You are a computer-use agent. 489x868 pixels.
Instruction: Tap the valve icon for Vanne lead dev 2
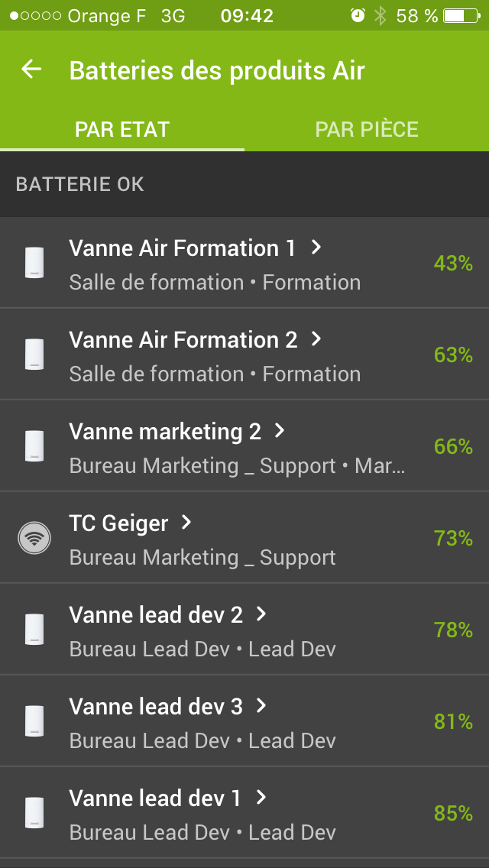click(x=34, y=630)
